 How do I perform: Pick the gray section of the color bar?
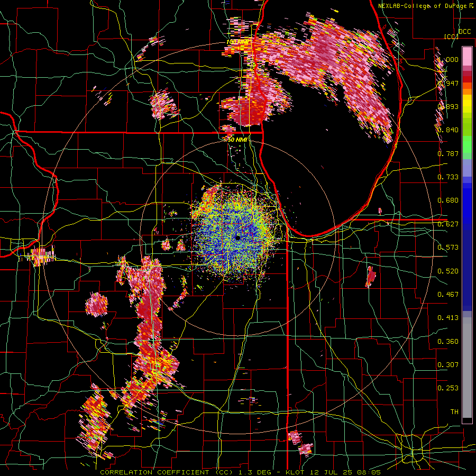467,368
